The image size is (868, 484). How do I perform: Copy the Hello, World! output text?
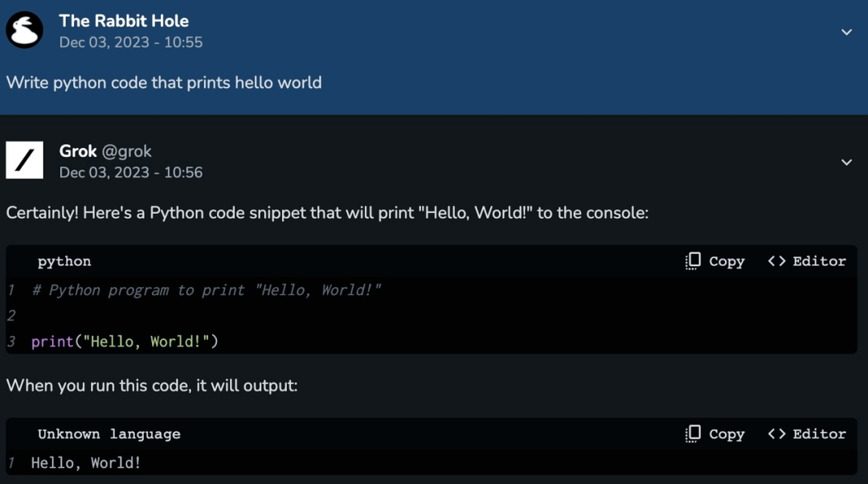(715, 433)
